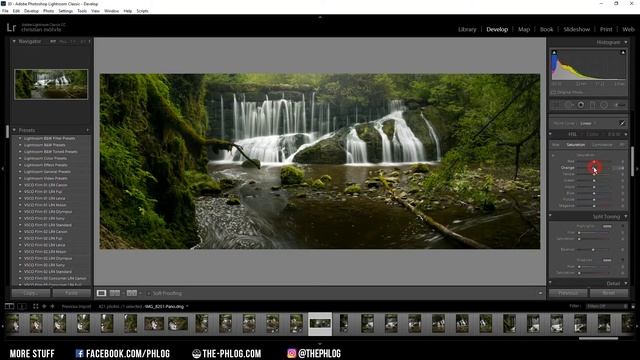This screenshot has width=640, height=360.
Task: Switch to the Map module
Action: pos(524,29)
